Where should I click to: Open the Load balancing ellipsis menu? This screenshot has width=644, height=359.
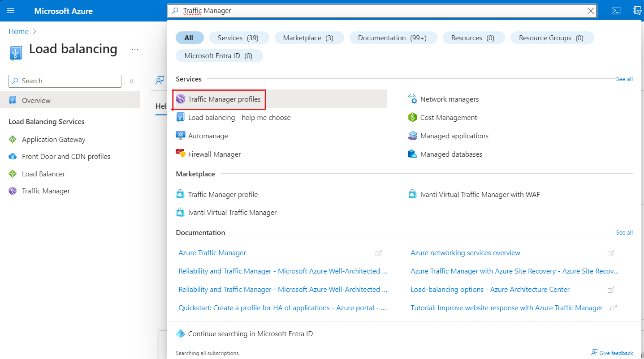pos(135,49)
